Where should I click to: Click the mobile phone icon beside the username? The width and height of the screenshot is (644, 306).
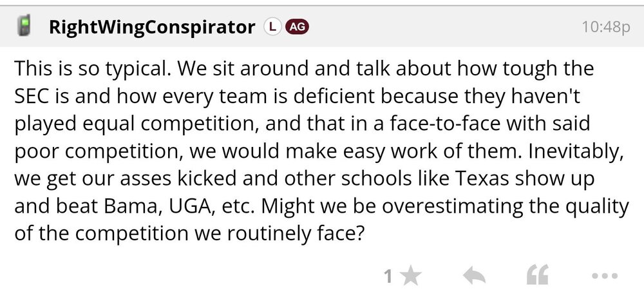click(24, 26)
